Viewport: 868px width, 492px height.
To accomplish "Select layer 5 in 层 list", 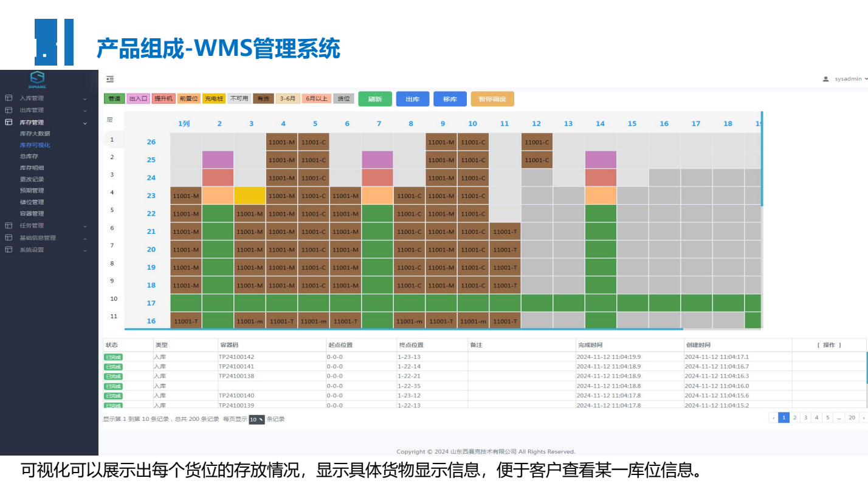I will (x=112, y=210).
